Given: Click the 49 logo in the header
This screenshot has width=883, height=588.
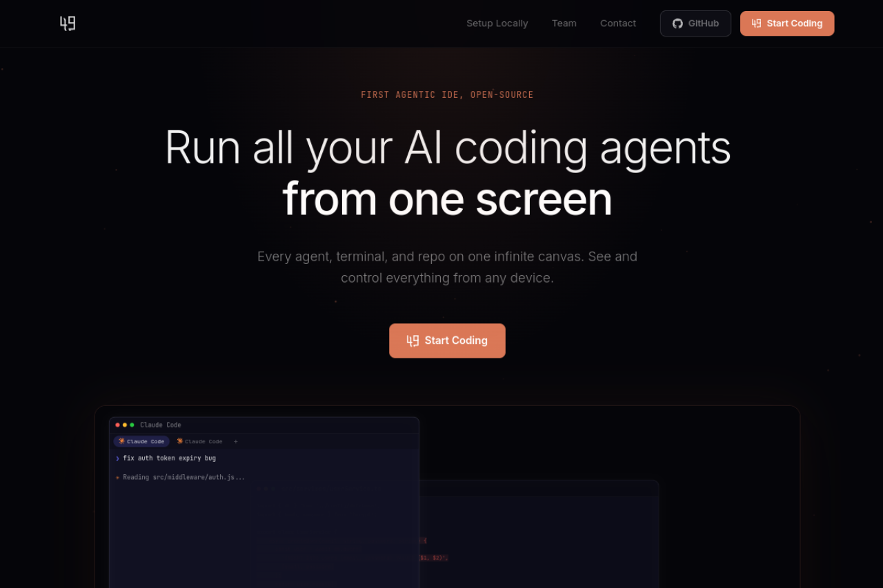Looking at the screenshot, I should (68, 23).
